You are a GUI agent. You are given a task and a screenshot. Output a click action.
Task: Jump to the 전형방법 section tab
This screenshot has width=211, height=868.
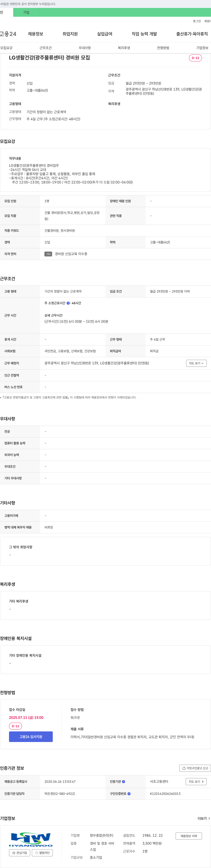(163, 48)
